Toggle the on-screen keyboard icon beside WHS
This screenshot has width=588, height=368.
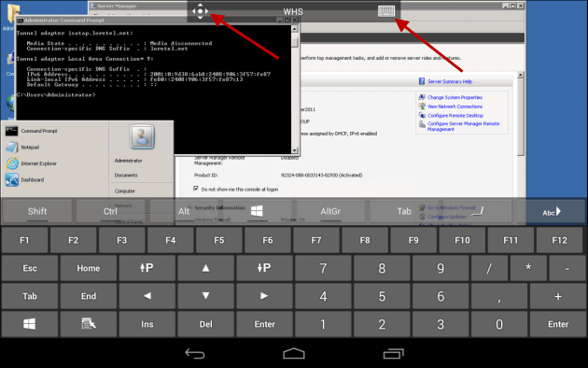pos(386,11)
